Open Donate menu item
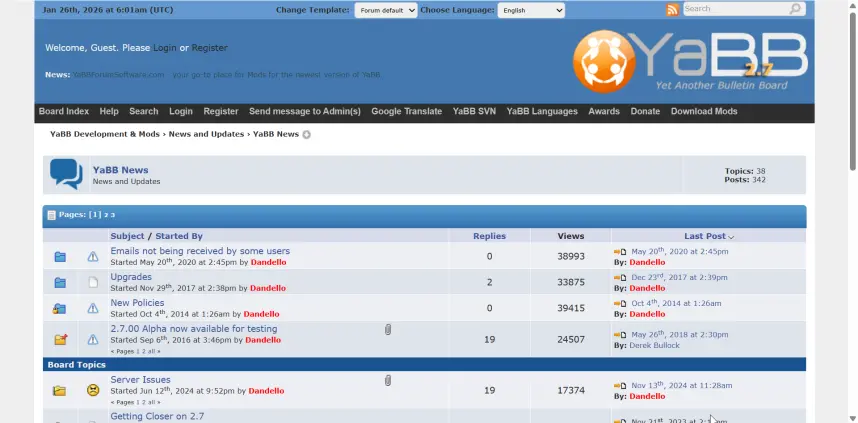The width and height of the screenshot is (858, 423). pyautogui.click(x=645, y=111)
